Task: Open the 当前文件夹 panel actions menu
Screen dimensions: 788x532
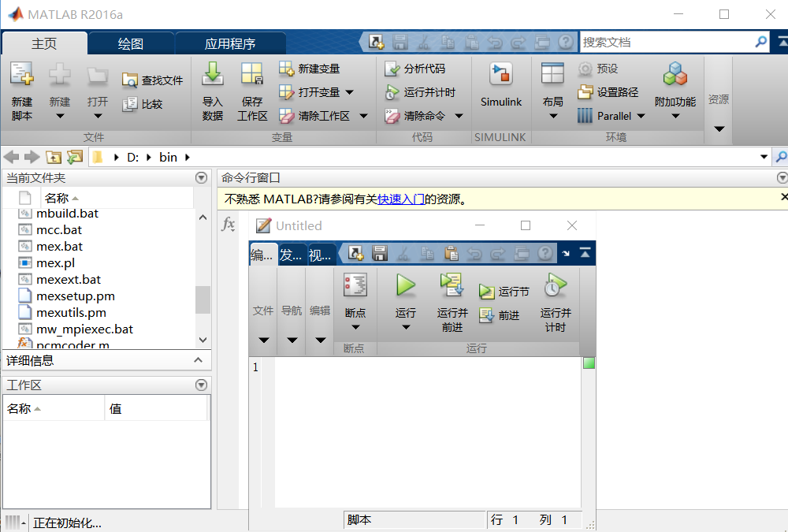Action: (x=201, y=177)
